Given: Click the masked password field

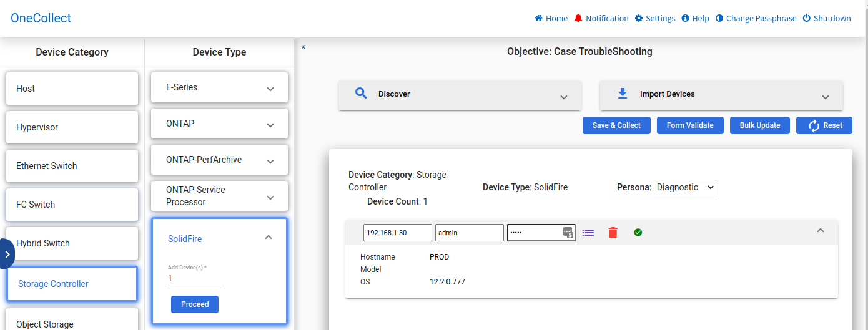Looking at the screenshot, I should pyautogui.click(x=541, y=233).
